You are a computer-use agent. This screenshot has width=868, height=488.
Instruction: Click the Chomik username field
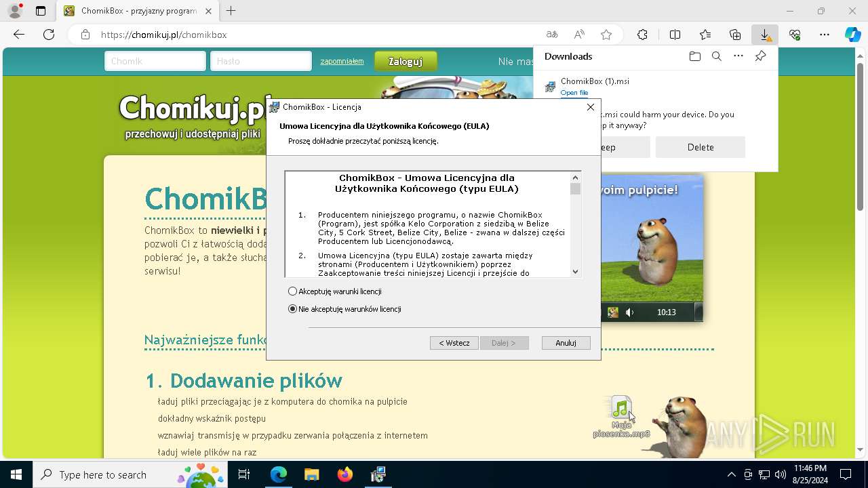(x=155, y=61)
